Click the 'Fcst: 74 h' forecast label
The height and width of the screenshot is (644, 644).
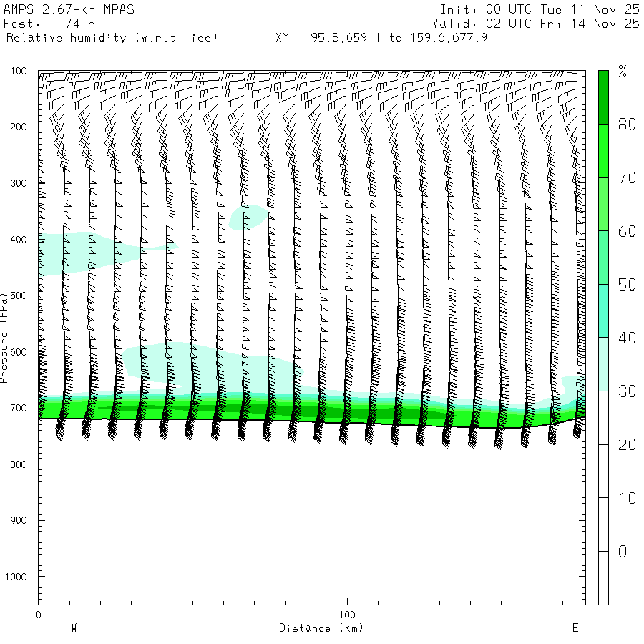pyautogui.click(x=49, y=24)
